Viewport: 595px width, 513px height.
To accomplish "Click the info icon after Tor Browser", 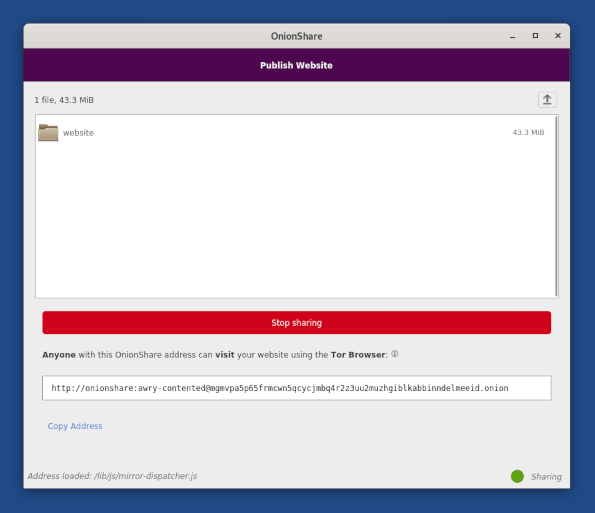I will tap(395, 354).
